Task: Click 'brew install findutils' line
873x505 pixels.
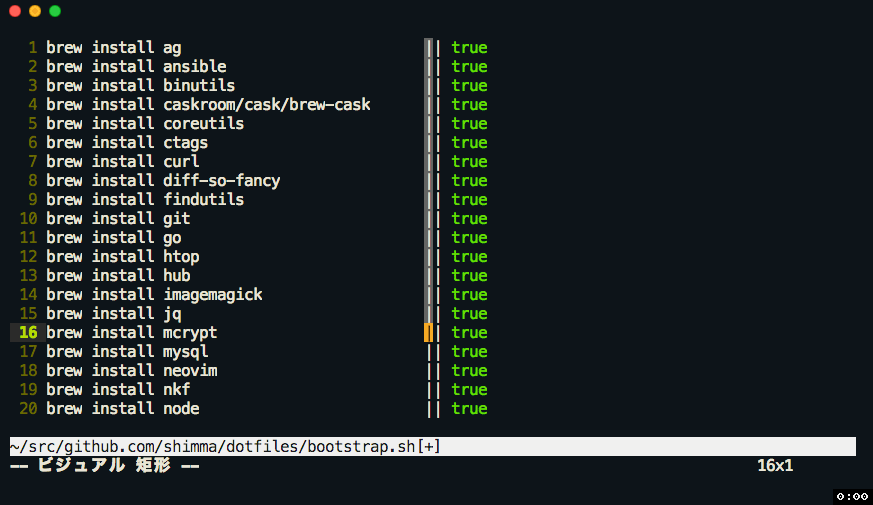Action: pos(145,199)
